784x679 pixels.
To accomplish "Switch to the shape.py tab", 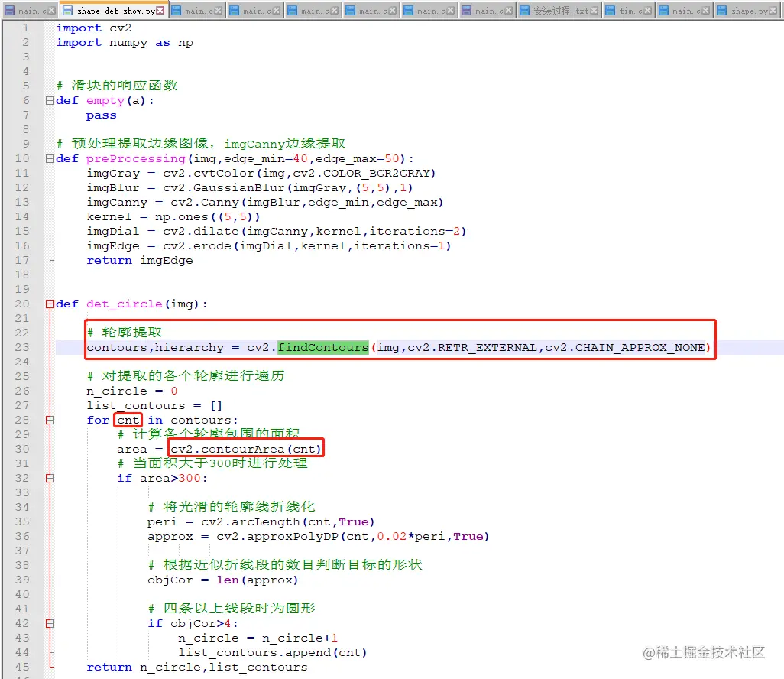I will pos(749,10).
